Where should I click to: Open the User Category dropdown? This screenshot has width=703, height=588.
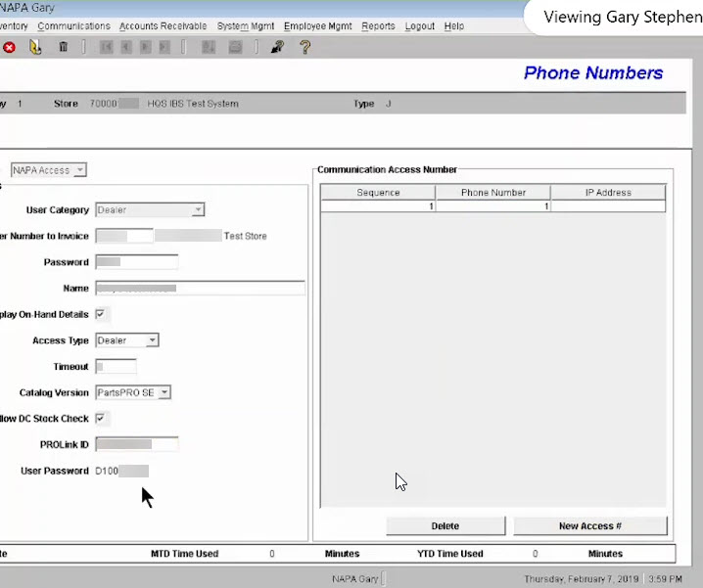point(150,209)
